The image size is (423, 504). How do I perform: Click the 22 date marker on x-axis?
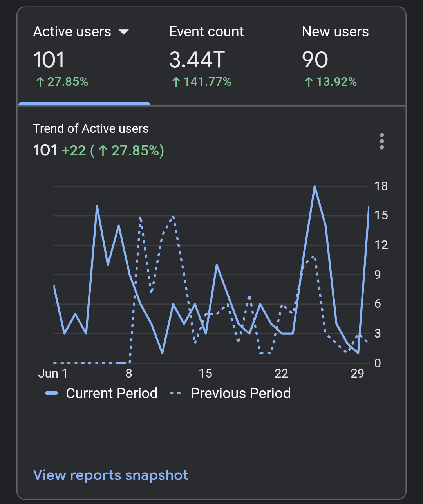pyautogui.click(x=281, y=373)
